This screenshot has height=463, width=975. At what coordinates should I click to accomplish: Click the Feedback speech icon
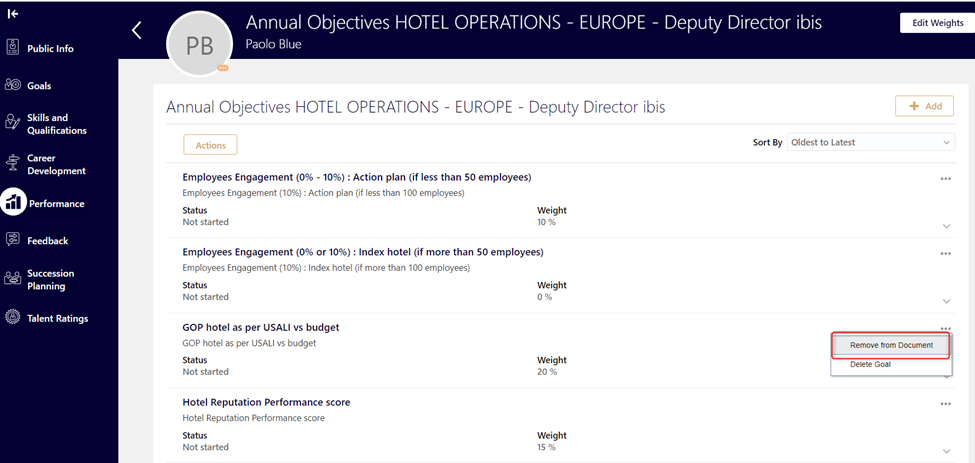click(x=12, y=239)
